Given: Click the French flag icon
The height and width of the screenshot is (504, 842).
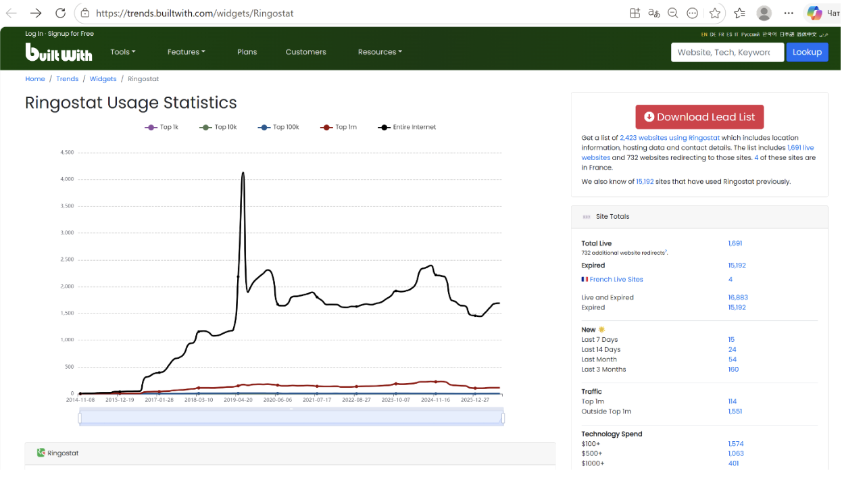Looking at the screenshot, I should [585, 279].
